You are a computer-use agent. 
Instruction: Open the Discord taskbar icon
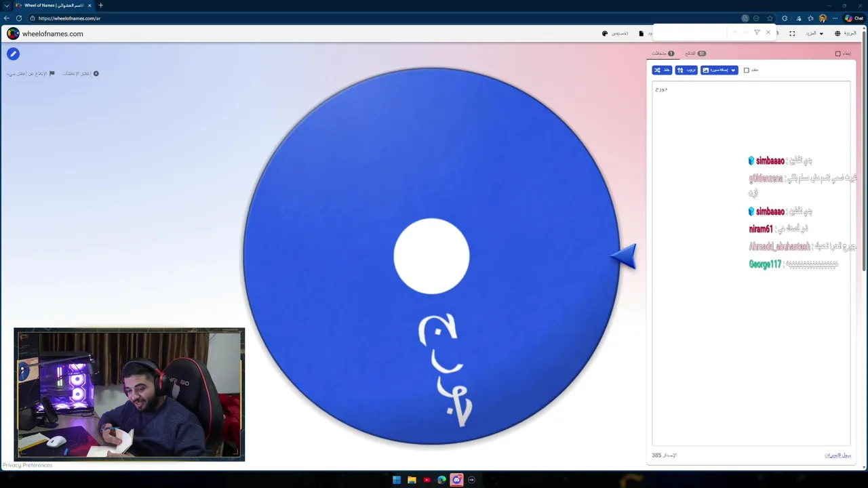(x=456, y=480)
